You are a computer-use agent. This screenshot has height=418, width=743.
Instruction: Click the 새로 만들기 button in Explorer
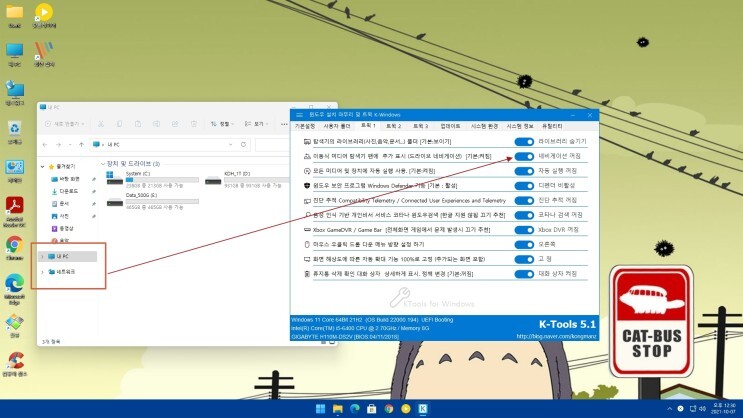click(64, 124)
